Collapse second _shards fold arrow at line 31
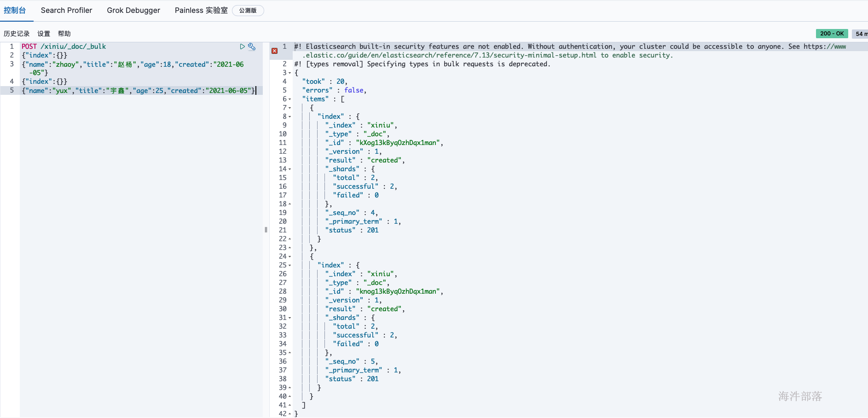868x418 pixels. [x=290, y=318]
